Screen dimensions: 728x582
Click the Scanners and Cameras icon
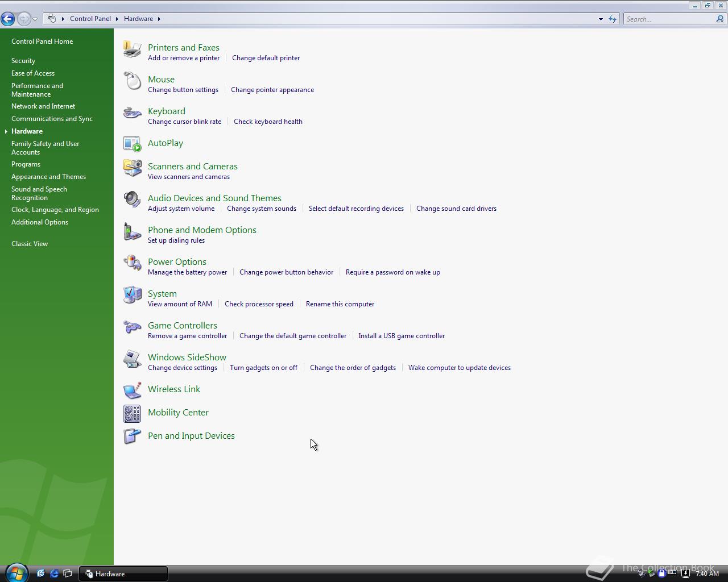tap(133, 168)
